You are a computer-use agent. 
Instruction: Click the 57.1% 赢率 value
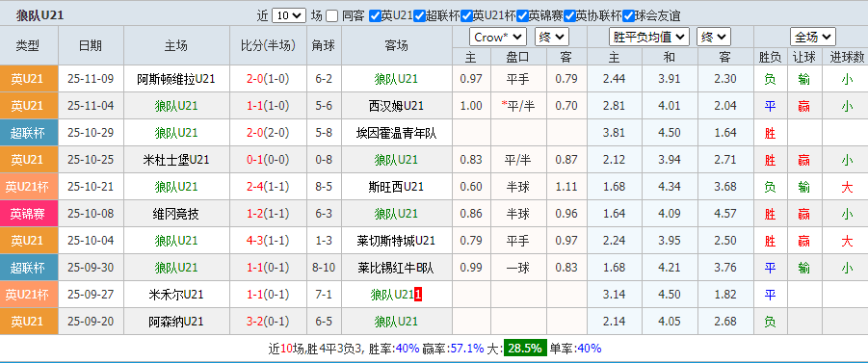[x=467, y=349]
